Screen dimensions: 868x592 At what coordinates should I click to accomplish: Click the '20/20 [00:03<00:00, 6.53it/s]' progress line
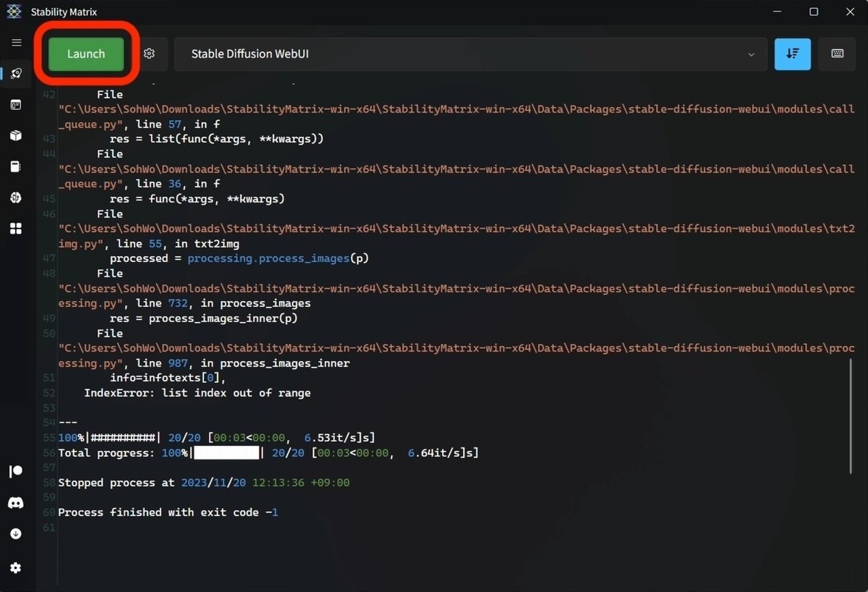(x=216, y=438)
